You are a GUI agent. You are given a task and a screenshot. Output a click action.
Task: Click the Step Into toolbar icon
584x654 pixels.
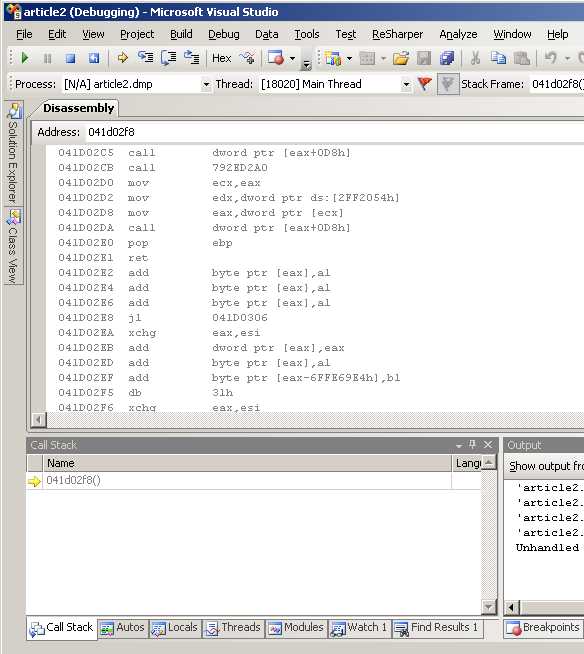(145, 58)
